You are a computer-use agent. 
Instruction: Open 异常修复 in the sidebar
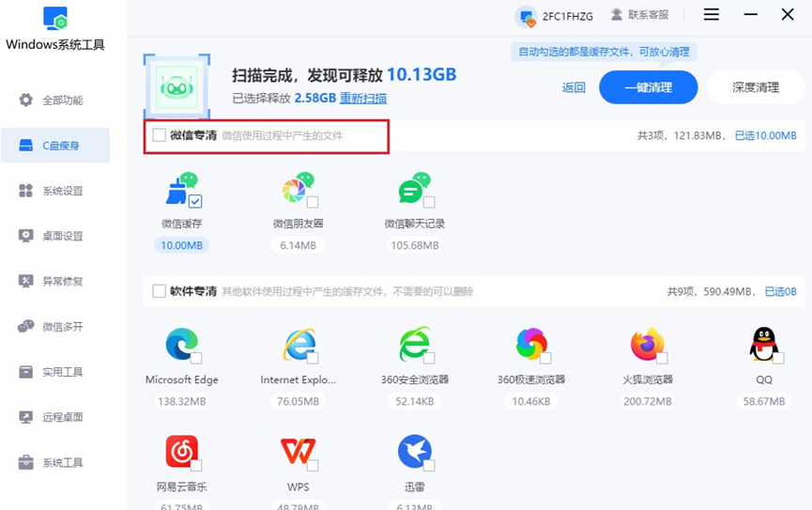click(x=55, y=281)
